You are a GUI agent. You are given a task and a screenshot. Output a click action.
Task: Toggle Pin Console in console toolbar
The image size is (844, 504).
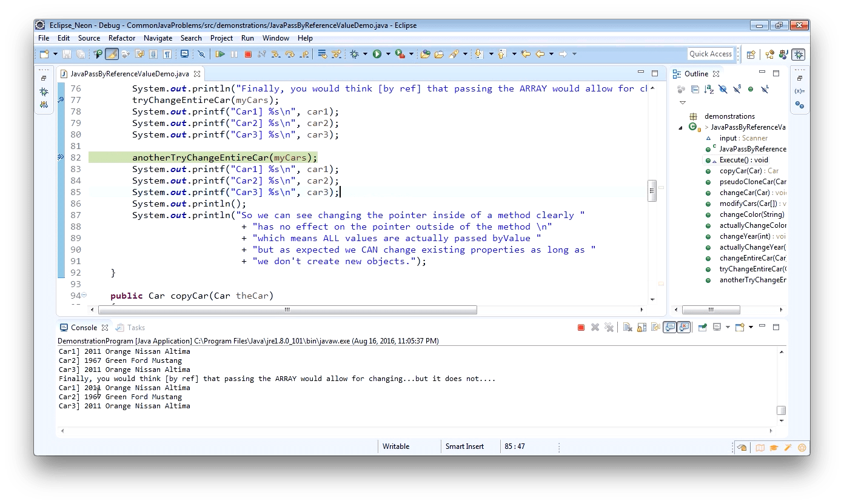coord(702,327)
